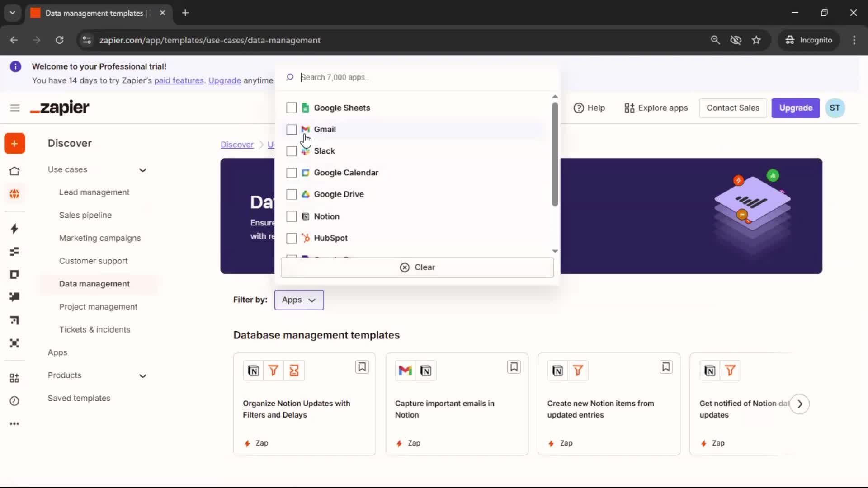Viewport: 868px width, 488px height.
Task: Click the tracking protection eye icon in address bar
Action: coord(736,40)
